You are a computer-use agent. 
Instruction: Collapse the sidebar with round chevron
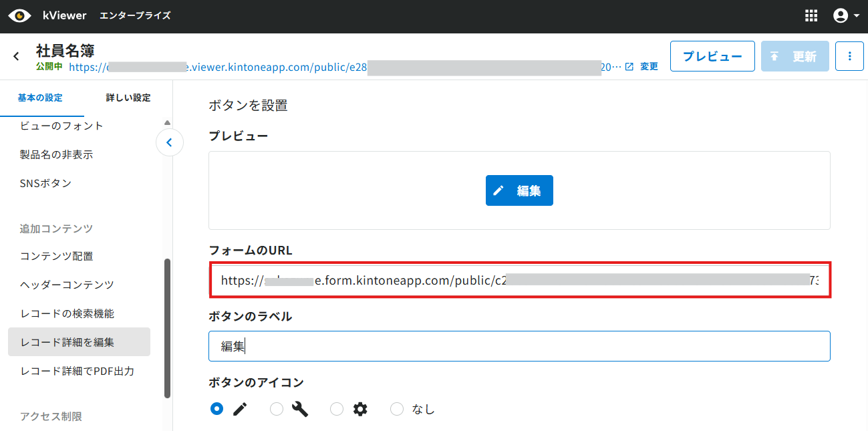click(170, 142)
